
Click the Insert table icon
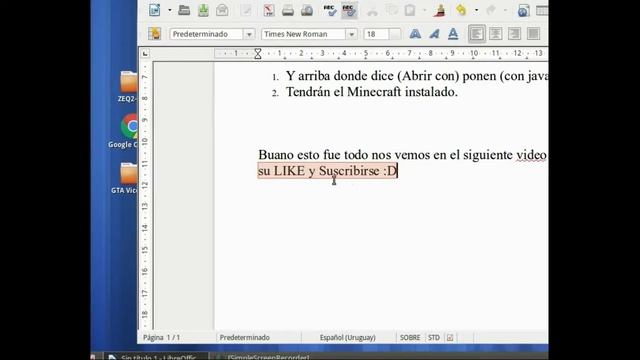coord(542,10)
